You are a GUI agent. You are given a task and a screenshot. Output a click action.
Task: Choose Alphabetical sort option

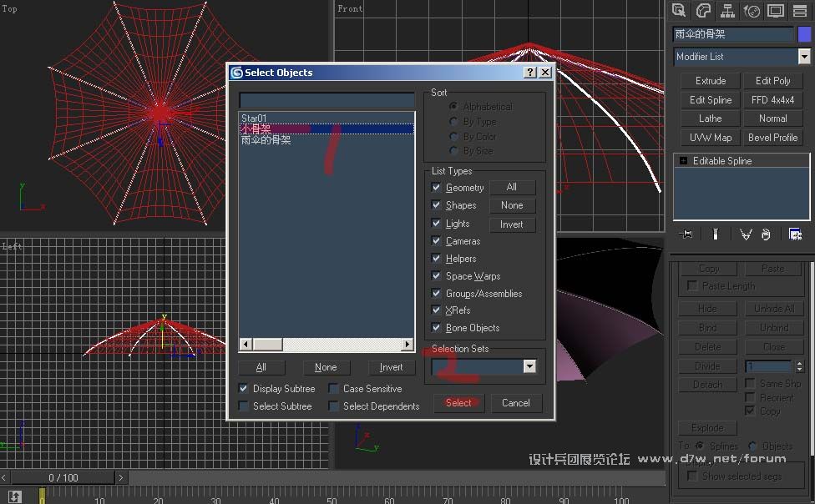(453, 107)
